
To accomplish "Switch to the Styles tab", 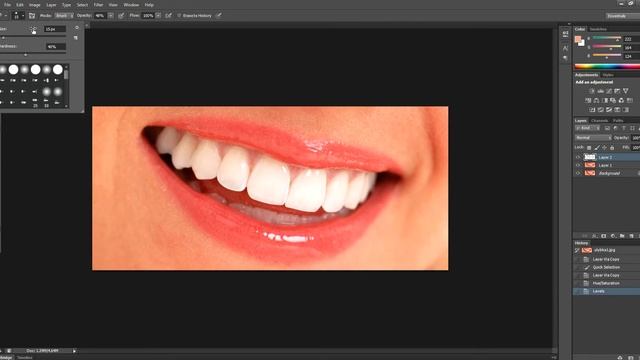I will [x=608, y=75].
